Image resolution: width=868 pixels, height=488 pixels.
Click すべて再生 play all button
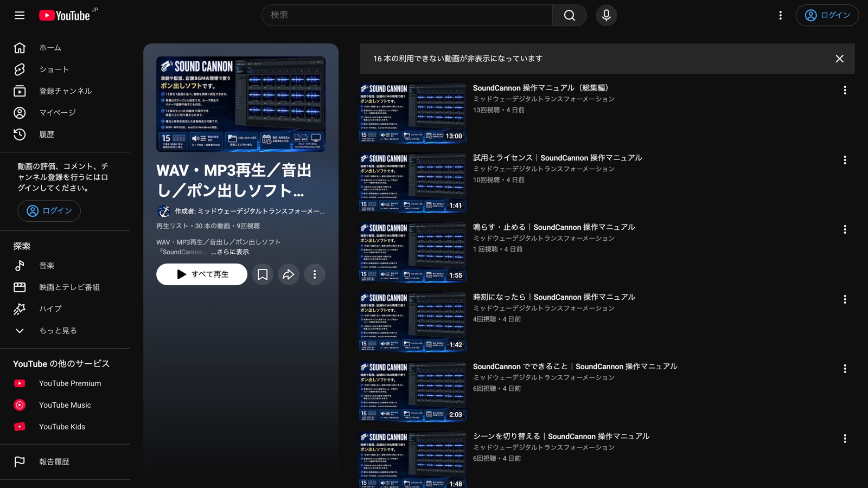click(x=202, y=274)
